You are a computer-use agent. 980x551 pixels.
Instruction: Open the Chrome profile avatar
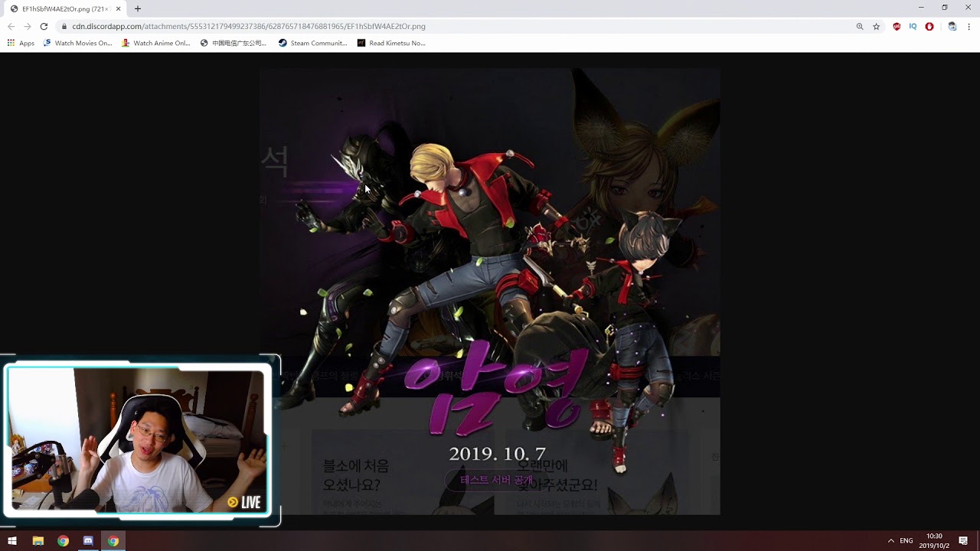click(952, 26)
